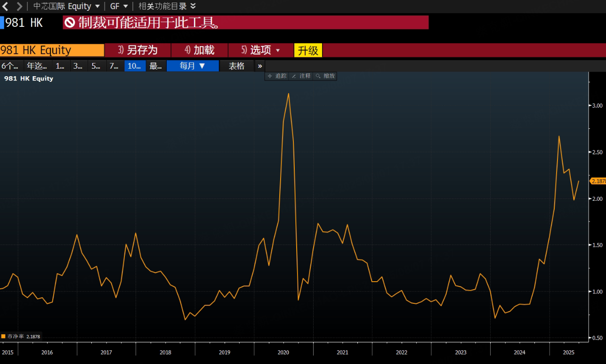Select the 1-year range tab
This screenshot has width=606, height=364.
[61, 66]
